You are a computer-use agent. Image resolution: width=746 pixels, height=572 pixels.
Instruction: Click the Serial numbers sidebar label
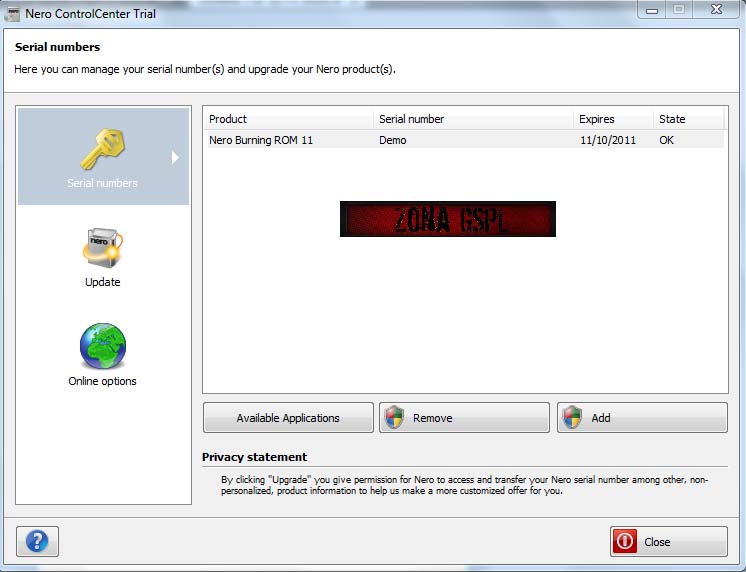click(102, 183)
